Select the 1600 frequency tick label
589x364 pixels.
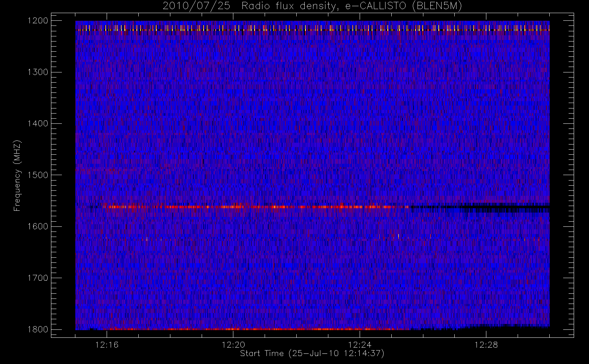[38, 226]
